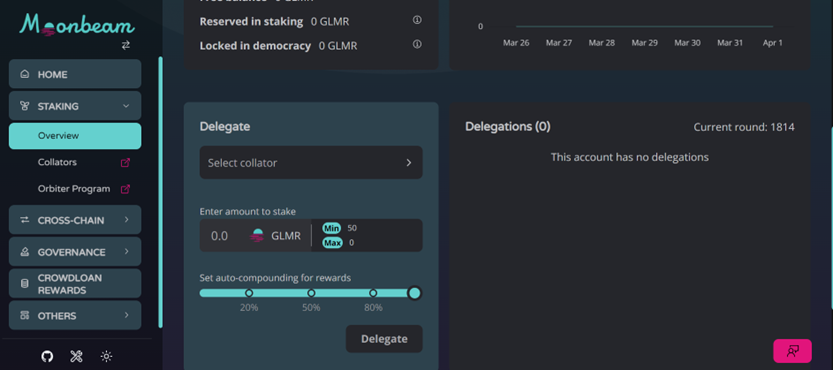Show info for Locked in democracy
This screenshot has width=833, height=370.
[x=417, y=44]
